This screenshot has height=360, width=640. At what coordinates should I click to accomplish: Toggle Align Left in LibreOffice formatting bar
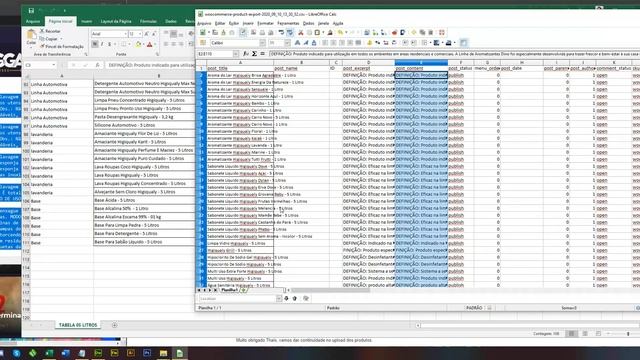pos(325,43)
